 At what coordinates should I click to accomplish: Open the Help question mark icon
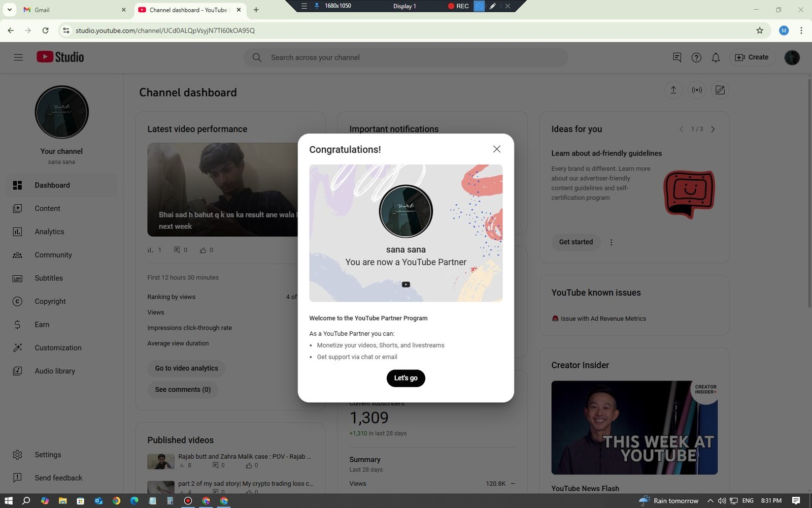696,57
